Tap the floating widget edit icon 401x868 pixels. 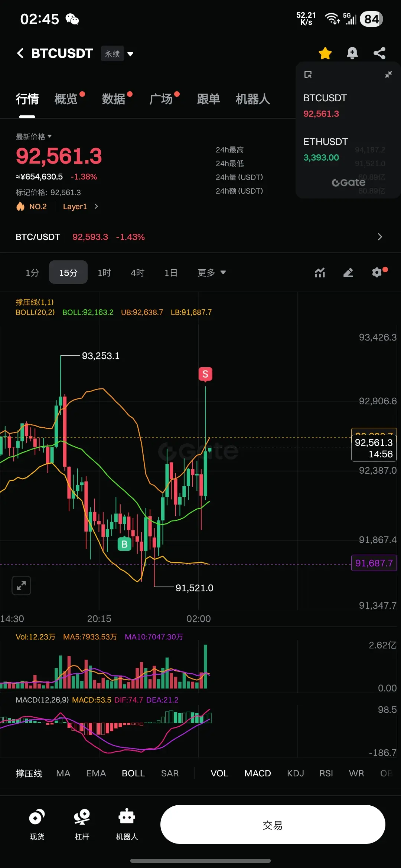(308, 75)
